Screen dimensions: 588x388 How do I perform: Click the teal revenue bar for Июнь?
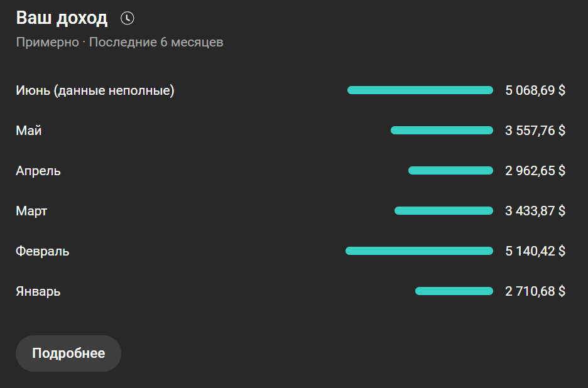pyautogui.click(x=420, y=90)
